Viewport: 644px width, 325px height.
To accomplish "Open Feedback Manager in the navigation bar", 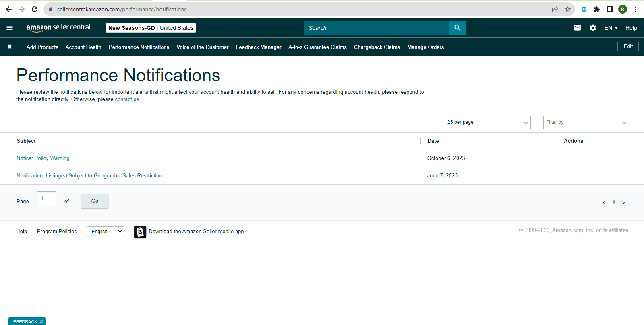I will (x=259, y=47).
